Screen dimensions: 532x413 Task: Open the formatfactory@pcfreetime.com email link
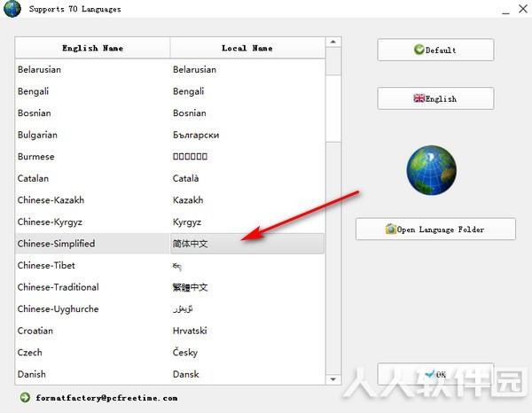pos(106,398)
